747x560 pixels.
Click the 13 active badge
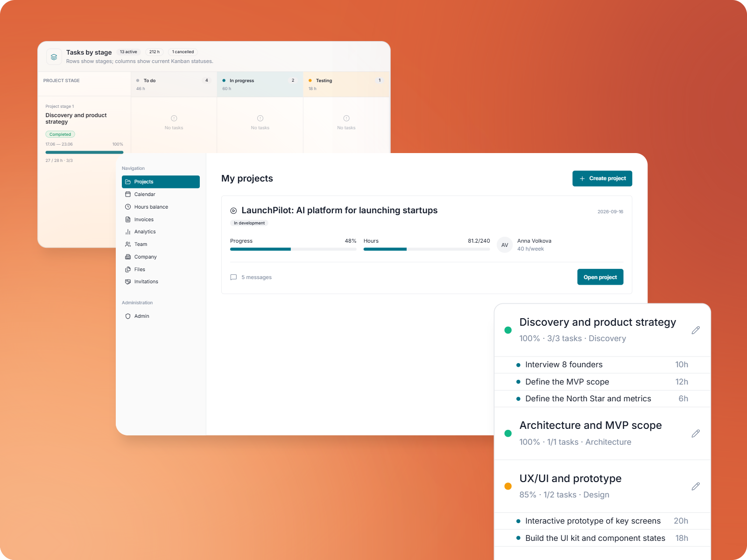coord(128,52)
